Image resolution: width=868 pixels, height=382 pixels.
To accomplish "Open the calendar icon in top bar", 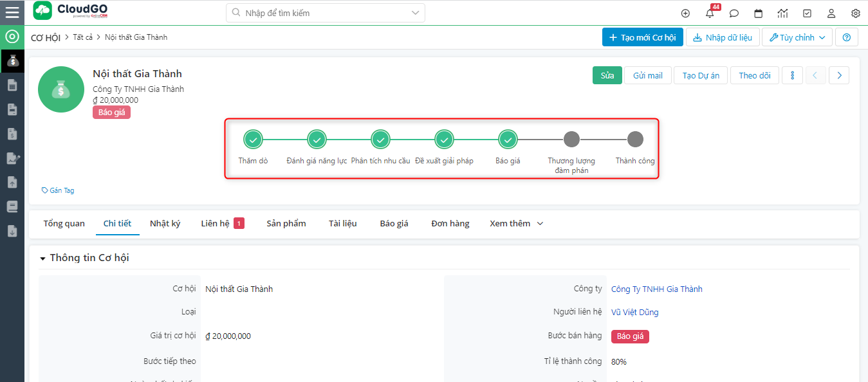I will click(758, 14).
